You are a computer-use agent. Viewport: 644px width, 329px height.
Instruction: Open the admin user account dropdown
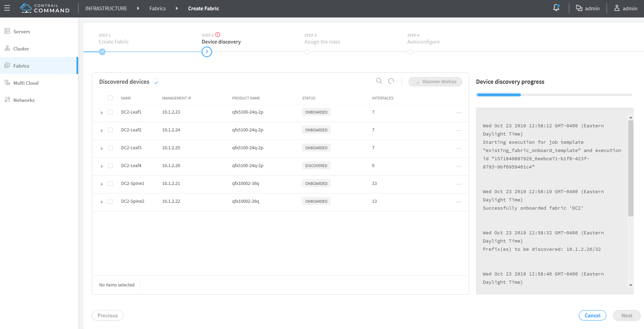tap(625, 8)
